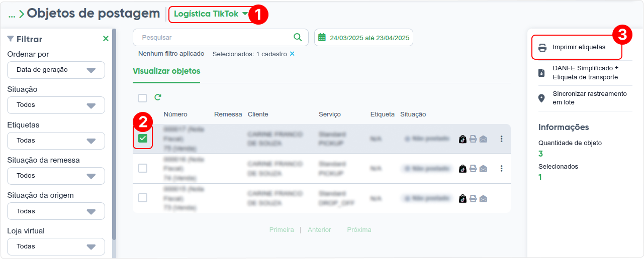
Task: Expand the Ordenar por dropdown
Action: tap(56, 70)
